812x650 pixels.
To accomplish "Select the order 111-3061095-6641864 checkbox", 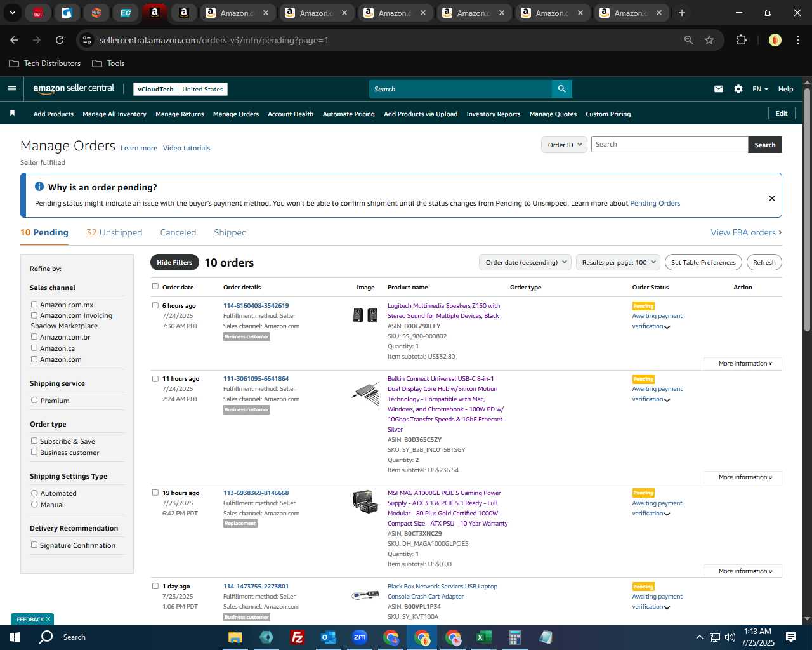I will tap(155, 378).
